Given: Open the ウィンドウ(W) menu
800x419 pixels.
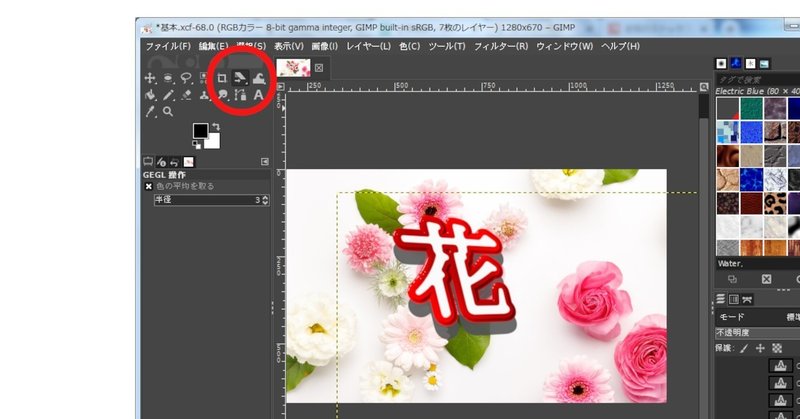Looking at the screenshot, I should (x=565, y=46).
